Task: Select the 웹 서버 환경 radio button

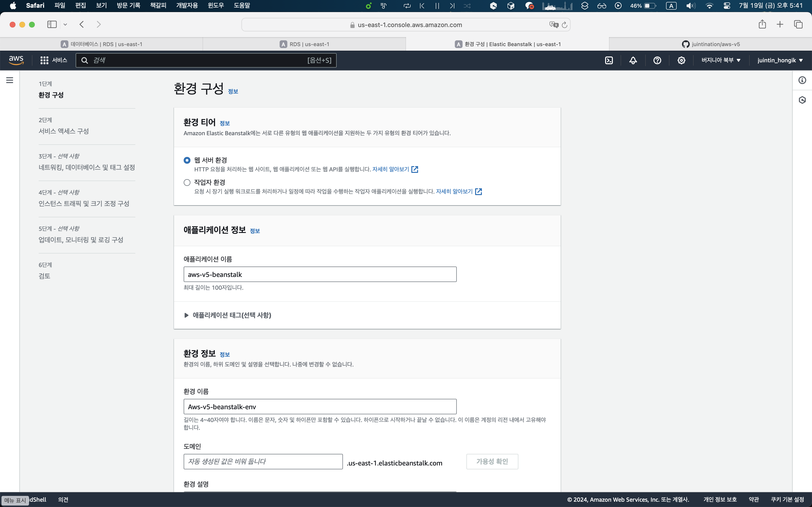Action: tap(187, 160)
